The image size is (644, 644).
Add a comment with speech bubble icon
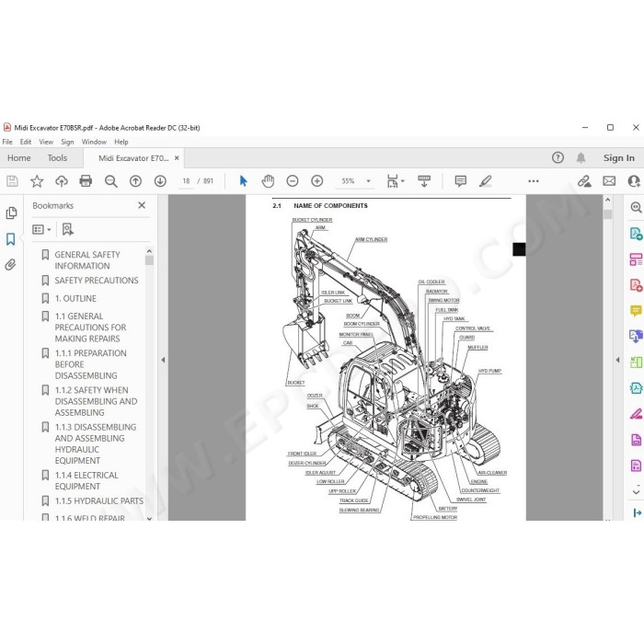(x=460, y=181)
